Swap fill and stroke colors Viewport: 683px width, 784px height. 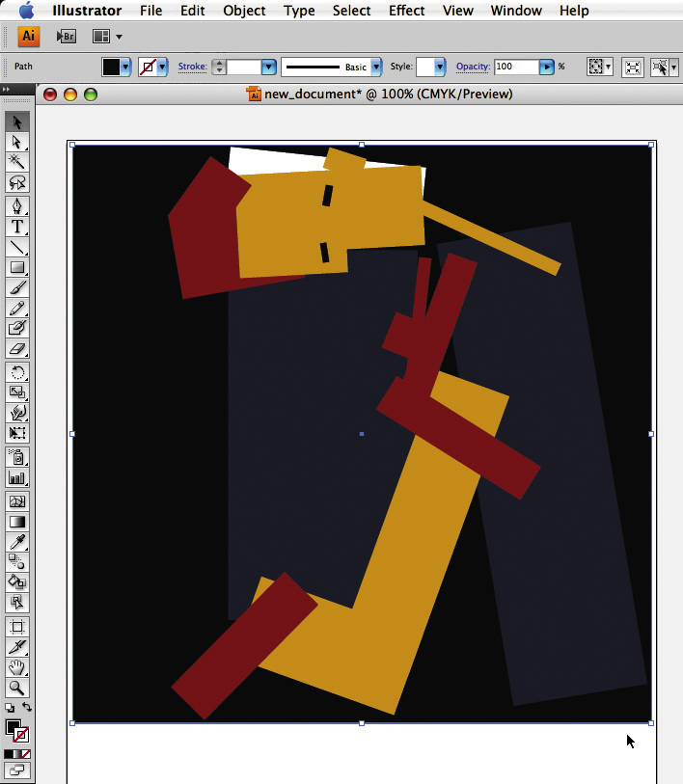27,708
